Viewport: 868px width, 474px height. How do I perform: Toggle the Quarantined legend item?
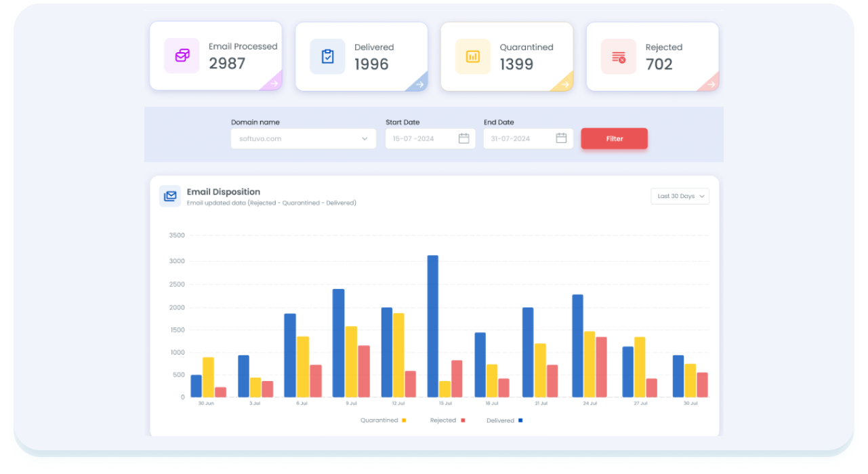tap(383, 420)
